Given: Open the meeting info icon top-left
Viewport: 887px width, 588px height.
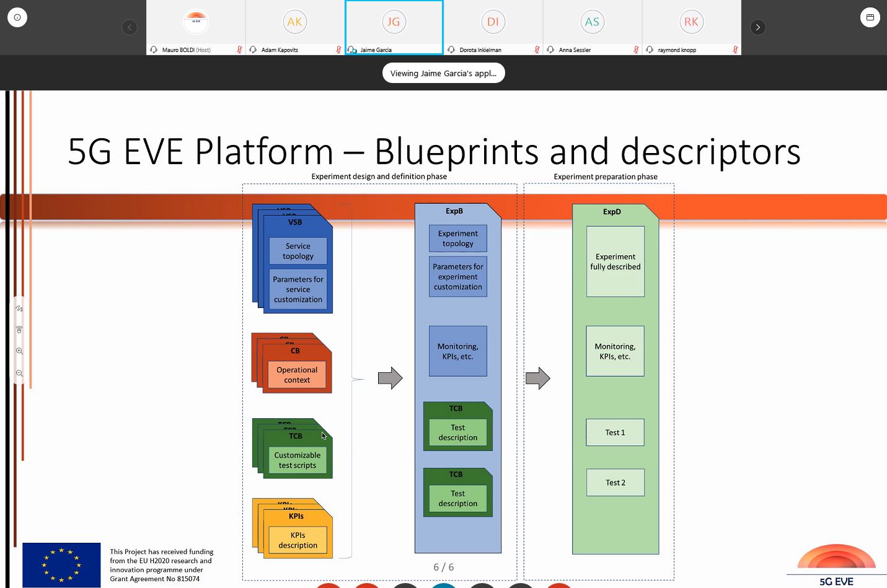Looking at the screenshot, I should 17,17.
